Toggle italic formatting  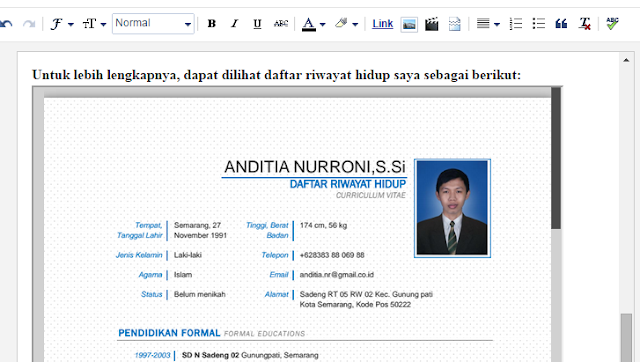point(234,24)
